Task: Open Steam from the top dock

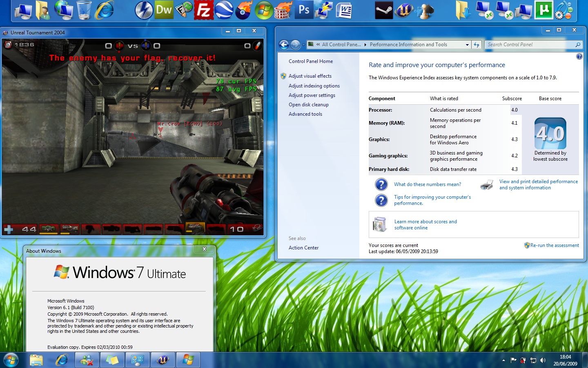Action: click(x=384, y=10)
